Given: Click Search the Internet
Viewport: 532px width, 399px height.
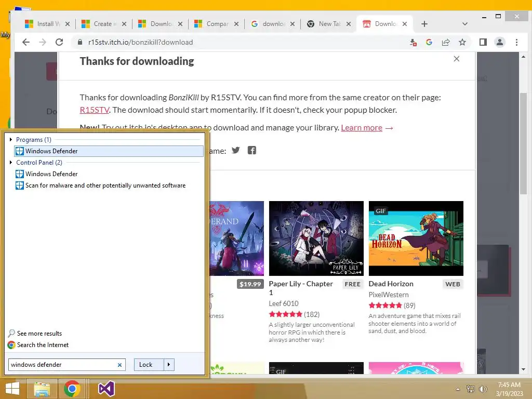Looking at the screenshot, I should click(38, 345).
